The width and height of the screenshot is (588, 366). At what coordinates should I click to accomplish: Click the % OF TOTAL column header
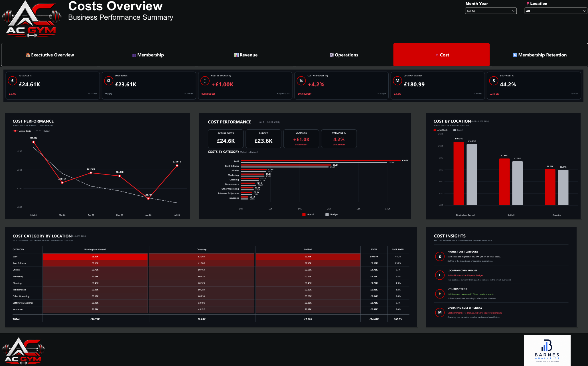(x=398, y=249)
